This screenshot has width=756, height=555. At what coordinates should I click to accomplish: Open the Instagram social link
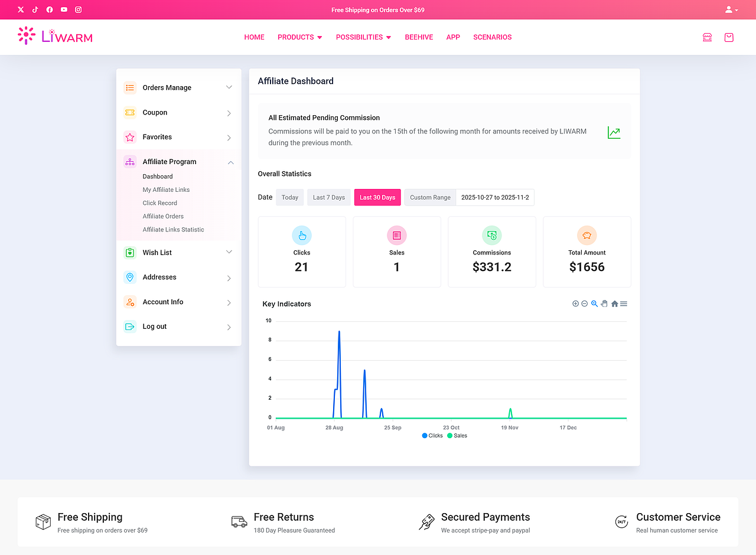78,9
